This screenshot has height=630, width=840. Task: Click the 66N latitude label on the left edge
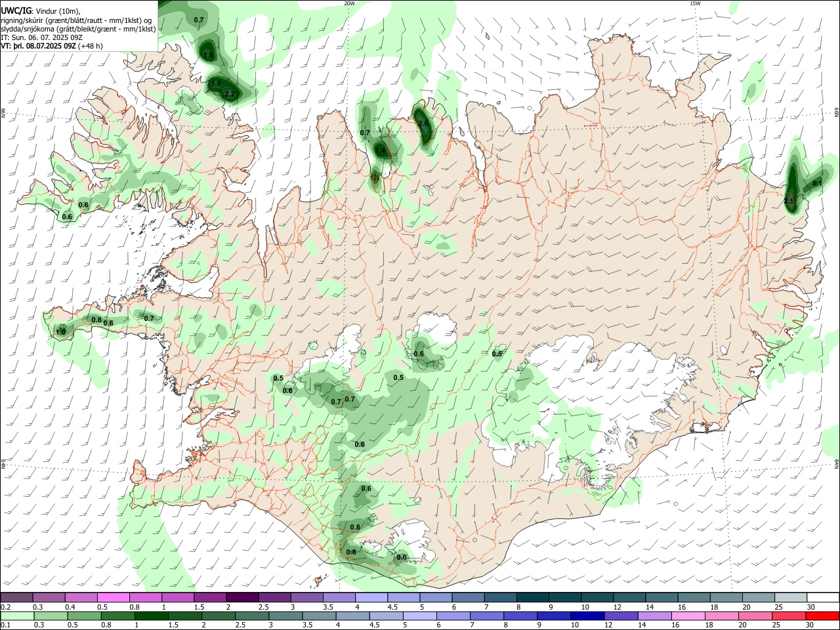tap(3, 114)
